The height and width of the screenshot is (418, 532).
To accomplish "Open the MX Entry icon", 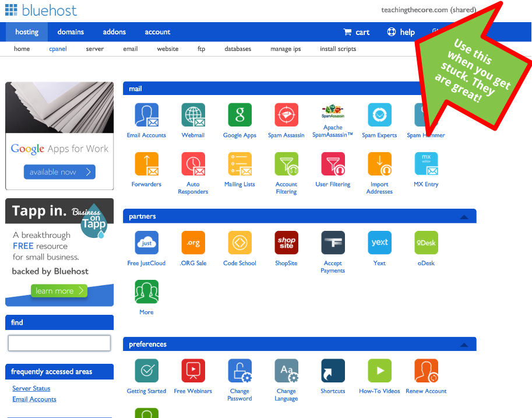I will (426, 164).
